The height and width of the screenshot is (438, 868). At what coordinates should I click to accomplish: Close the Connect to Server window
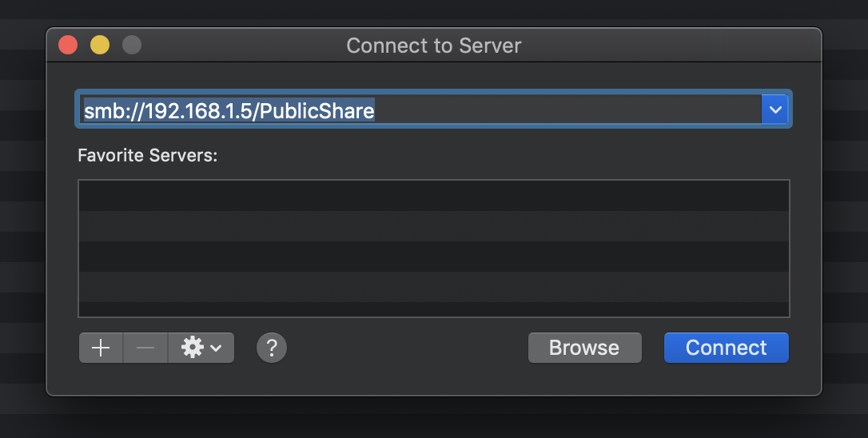click(x=69, y=45)
